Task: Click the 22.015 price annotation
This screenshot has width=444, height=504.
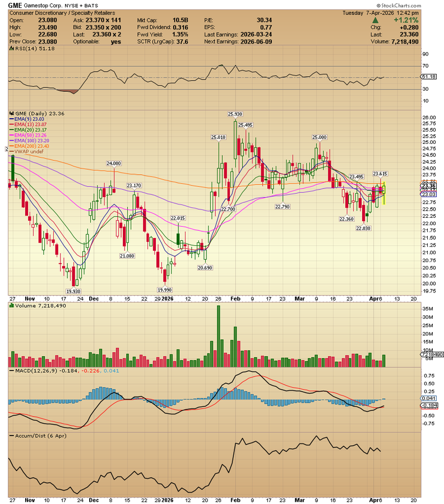Action: [x=178, y=218]
